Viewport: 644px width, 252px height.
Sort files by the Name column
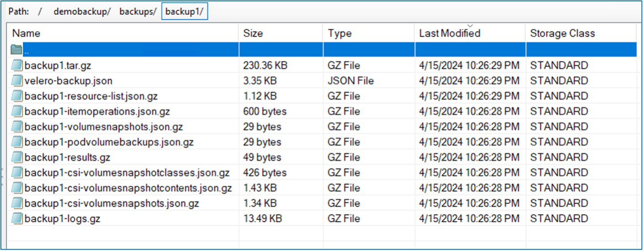pyautogui.click(x=26, y=33)
